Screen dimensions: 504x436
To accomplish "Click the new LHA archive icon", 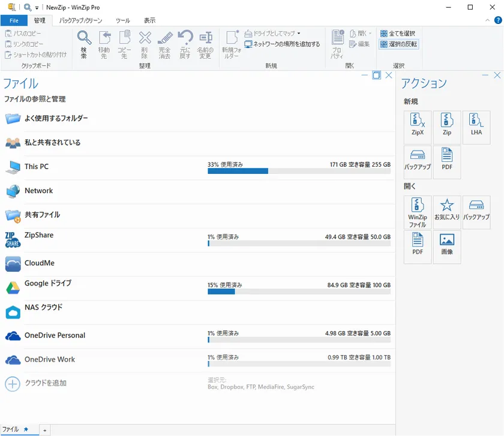I will [x=476, y=127].
